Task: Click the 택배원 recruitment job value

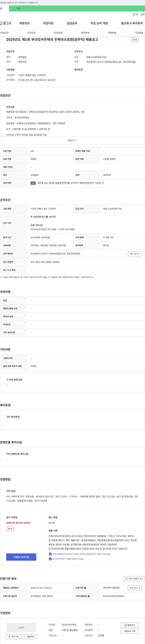Action: (34, 159)
